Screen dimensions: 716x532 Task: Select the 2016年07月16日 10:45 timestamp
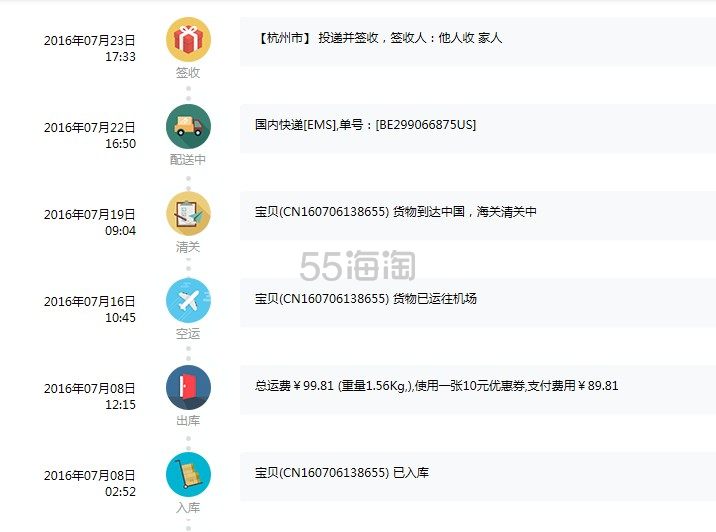point(90,309)
